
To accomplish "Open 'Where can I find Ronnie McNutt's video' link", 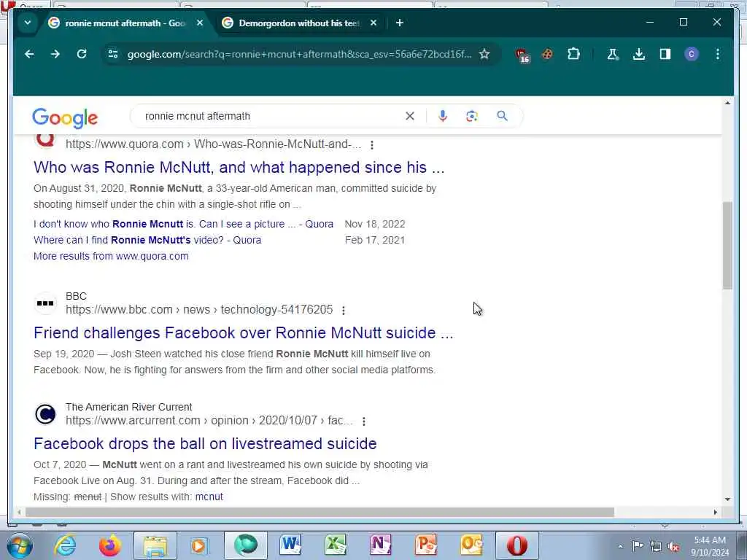I will [147, 240].
